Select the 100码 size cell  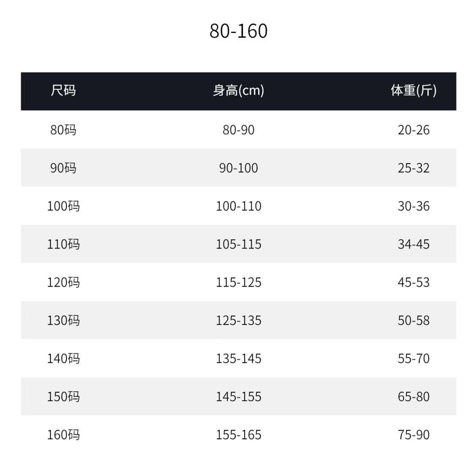click(x=63, y=206)
